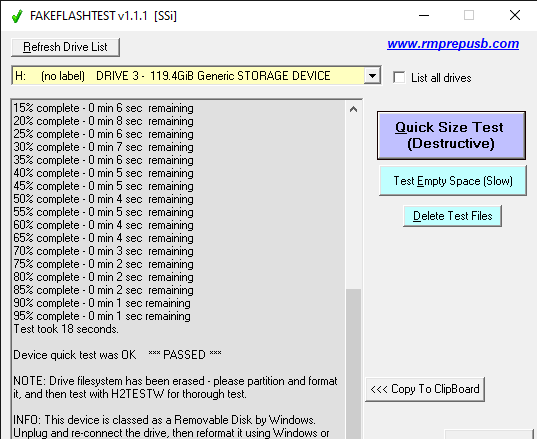
Task: Open the www.rmprepusb.com link
Action: coord(453,44)
